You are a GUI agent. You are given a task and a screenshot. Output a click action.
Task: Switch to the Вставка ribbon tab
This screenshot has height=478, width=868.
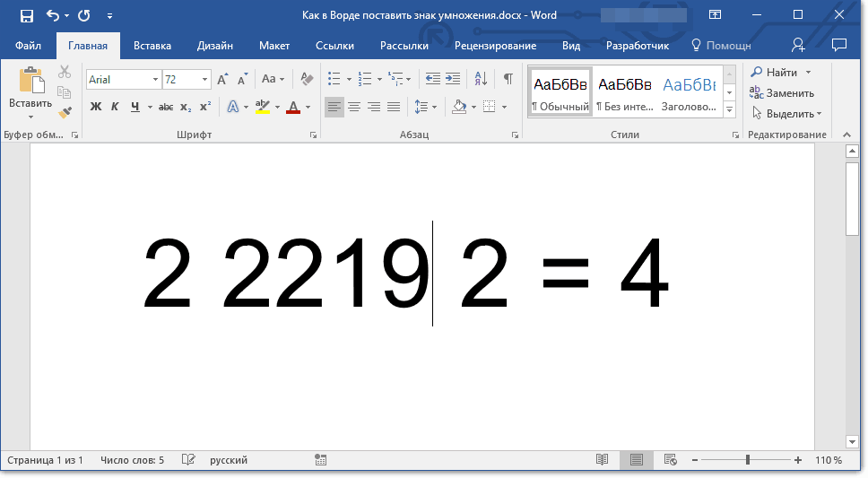(x=152, y=46)
